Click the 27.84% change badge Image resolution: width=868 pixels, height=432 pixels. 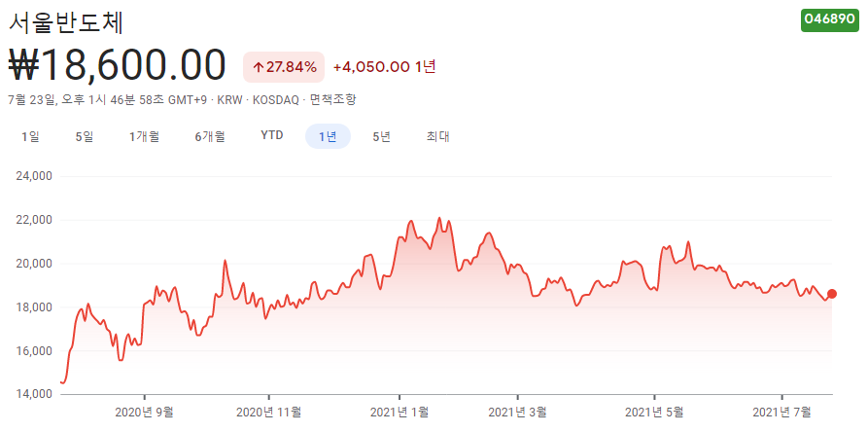pos(284,67)
